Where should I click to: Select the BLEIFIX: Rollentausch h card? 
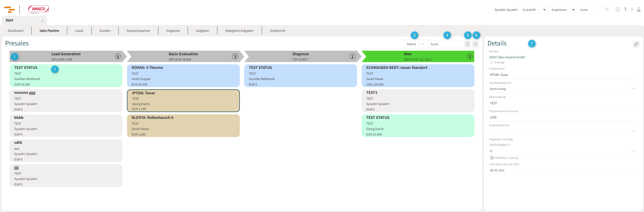(183, 126)
